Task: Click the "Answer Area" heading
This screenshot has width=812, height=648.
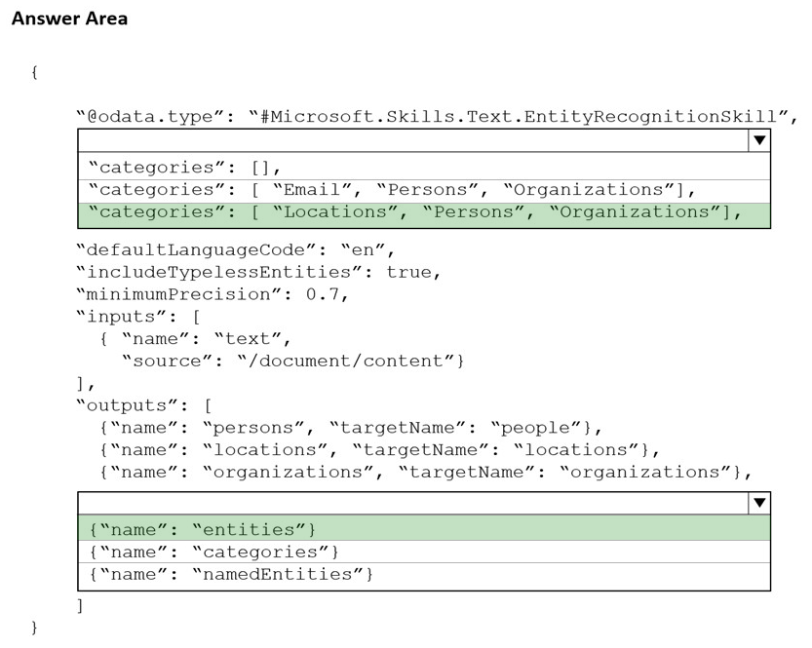Action: point(69,19)
